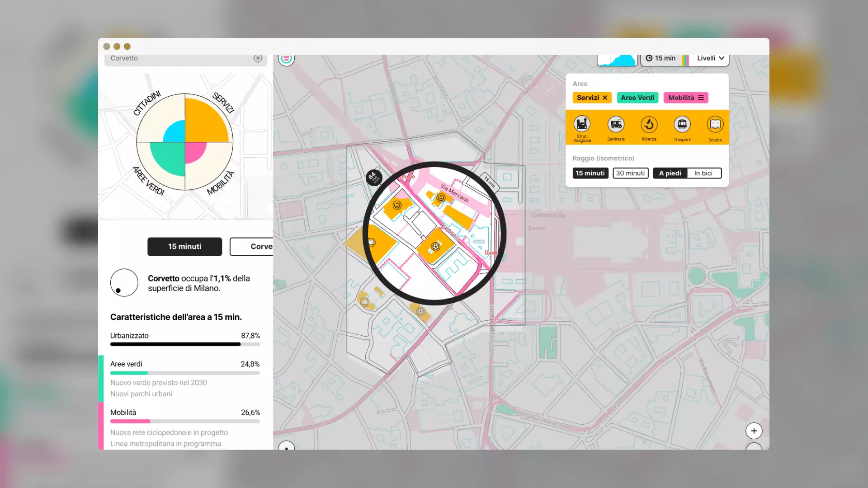The width and height of the screenshot is (868, 488).
Task: Select the Sanitarie ambulance icon
Action: [x=616, y=123]
